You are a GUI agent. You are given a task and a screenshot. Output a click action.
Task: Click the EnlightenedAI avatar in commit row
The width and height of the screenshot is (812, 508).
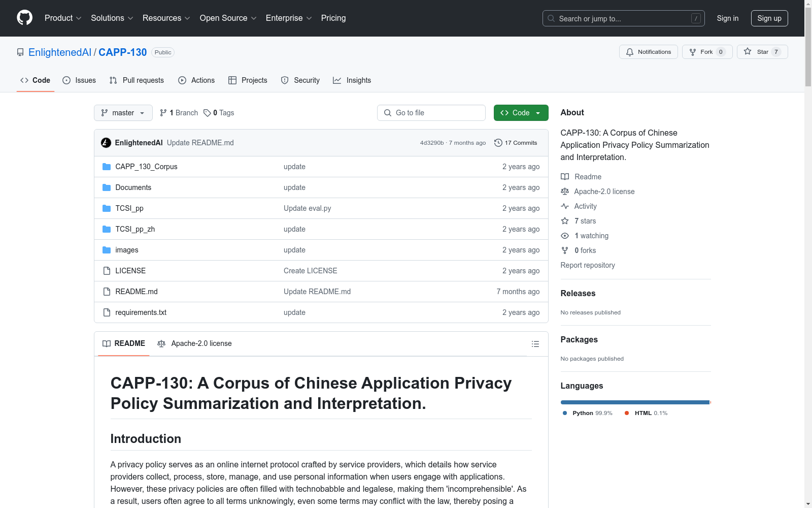[x=106, y=143]
